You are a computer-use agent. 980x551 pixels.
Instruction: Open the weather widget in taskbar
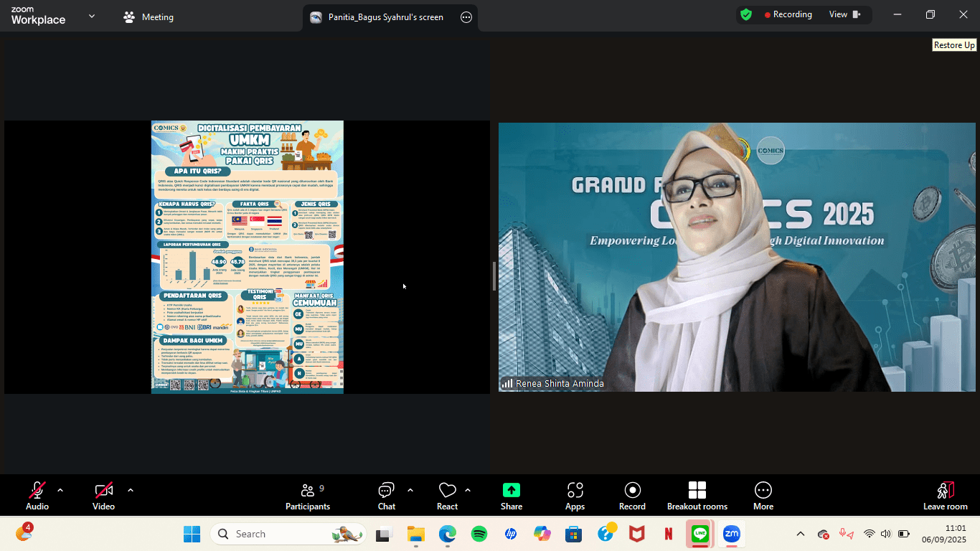tap(24, 532)
